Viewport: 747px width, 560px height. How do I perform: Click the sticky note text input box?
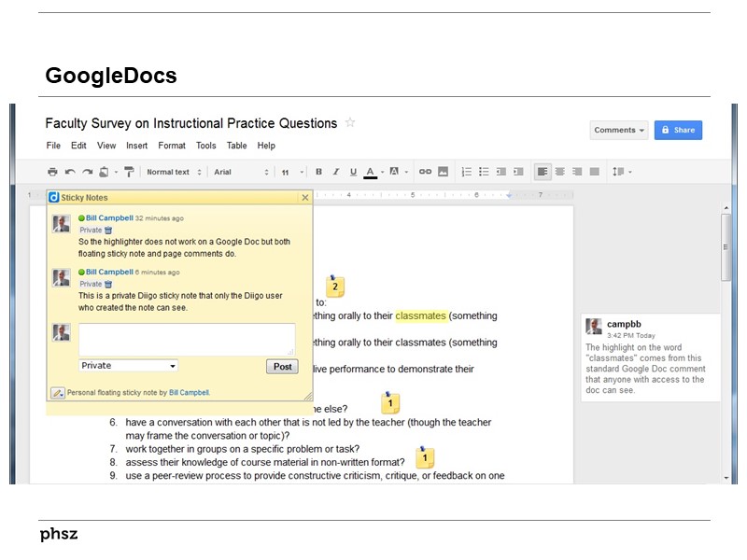click(187, 339)
